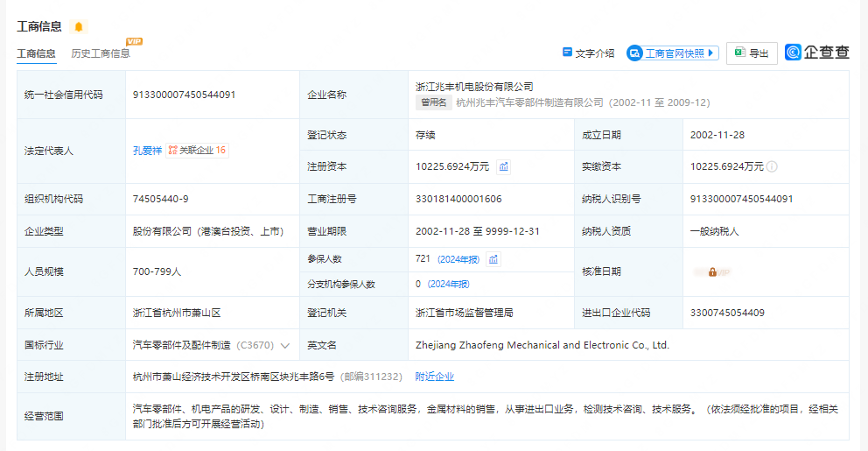Click company name 浙江兆丰机电股份有限公司

474,87
